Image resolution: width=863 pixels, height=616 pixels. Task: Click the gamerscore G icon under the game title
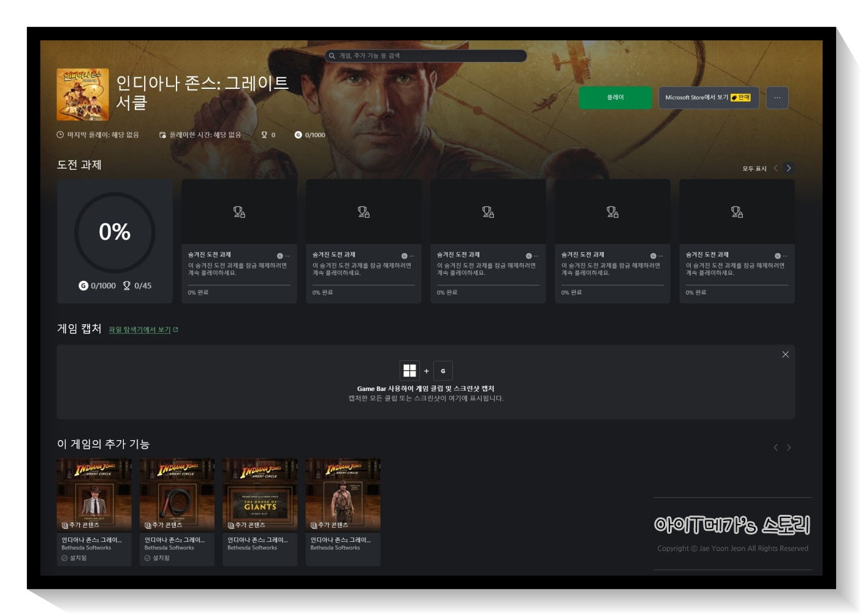(298, 135)
